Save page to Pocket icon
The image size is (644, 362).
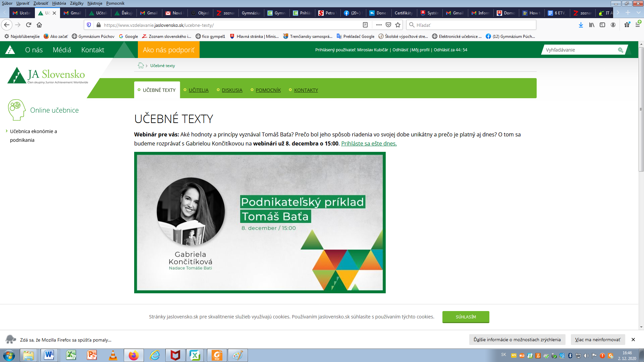point(388,25)
